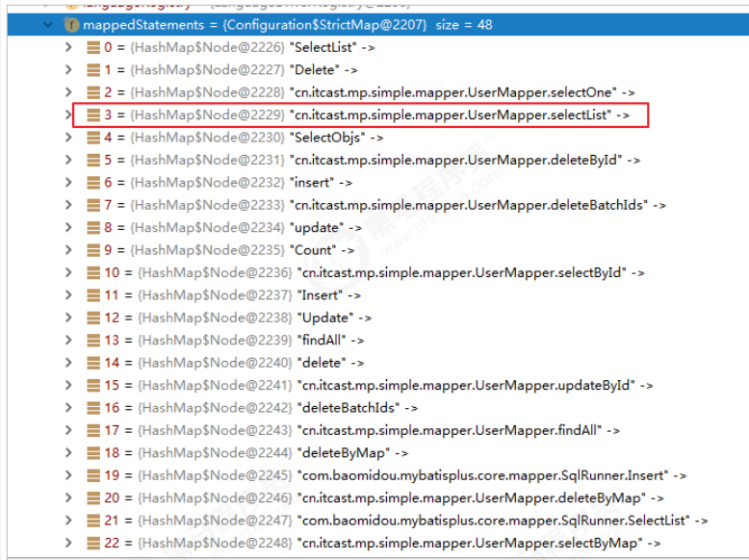Viewport: 749px width, 560px height.
Task: Expand entry 2 UserMapper.selectOne
Action: 68,92
